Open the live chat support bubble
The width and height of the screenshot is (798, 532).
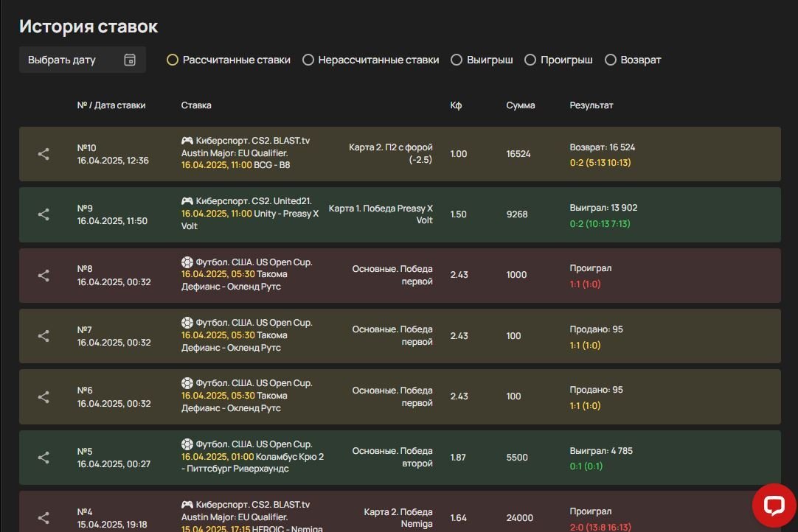[x=774, y=505]
